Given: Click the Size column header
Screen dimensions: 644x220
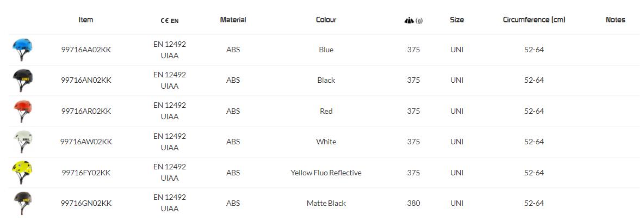Looking at the screenshot, I should [457, 20].
